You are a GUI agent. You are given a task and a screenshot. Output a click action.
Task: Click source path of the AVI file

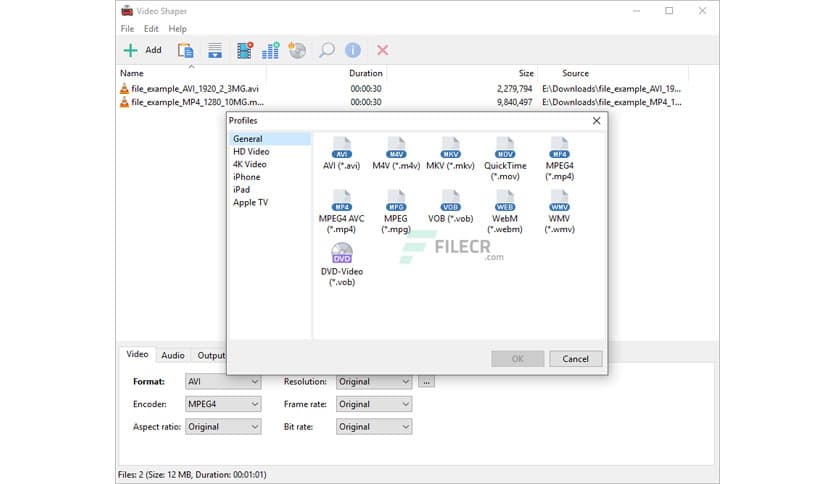click(612, 88)
